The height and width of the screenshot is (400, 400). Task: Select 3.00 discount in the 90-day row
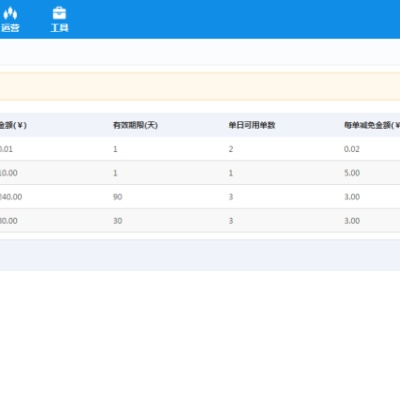[352, 197]
